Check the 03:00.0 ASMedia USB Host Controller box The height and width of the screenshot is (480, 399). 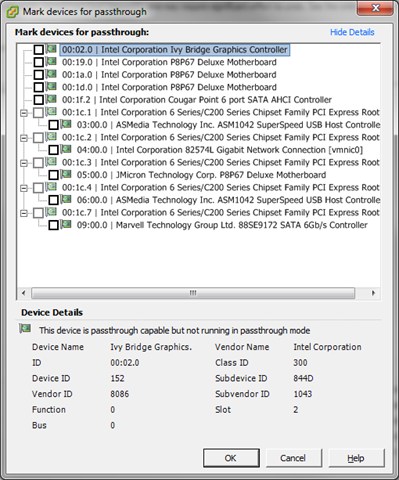(x=54, y=125)
